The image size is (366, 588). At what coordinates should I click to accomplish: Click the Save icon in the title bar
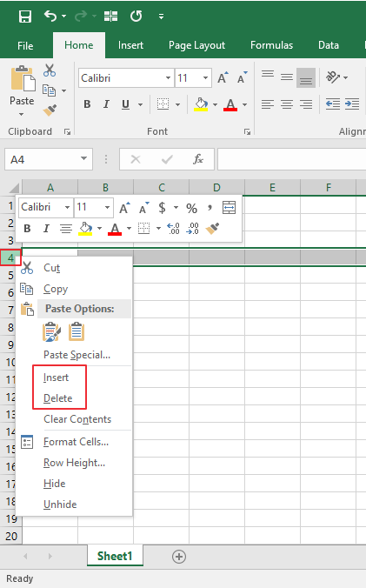25,17
